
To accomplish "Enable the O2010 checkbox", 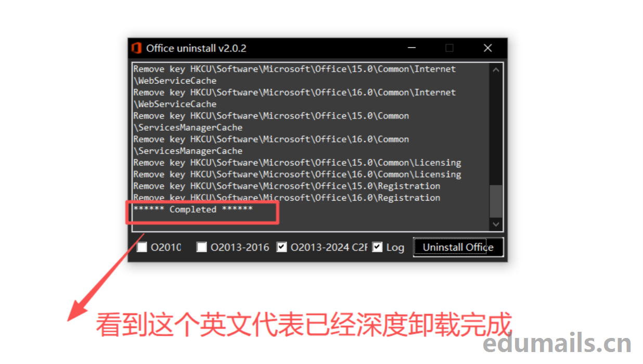I will (x=142, y=247).
